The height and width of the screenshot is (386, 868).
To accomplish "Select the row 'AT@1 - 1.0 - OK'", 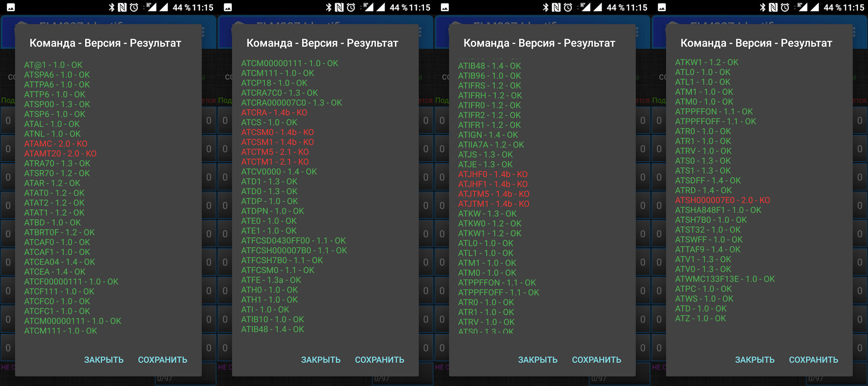I will click(x=53, y=65).
